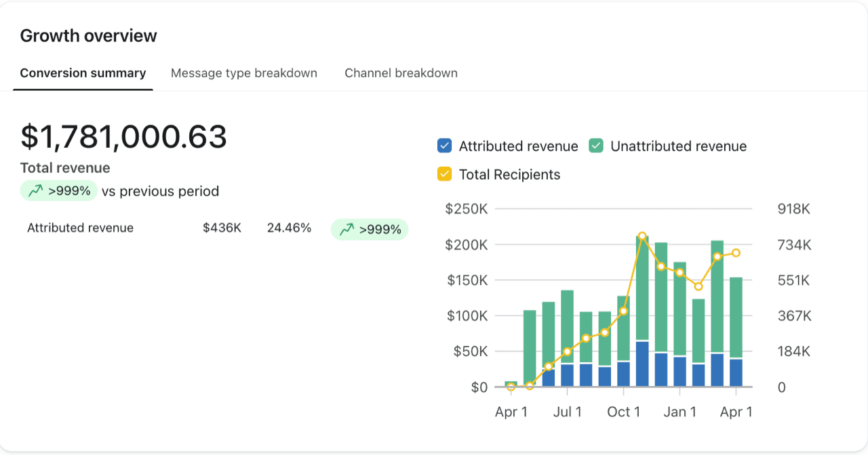Click the $100K y-axis label

click(467, 316)
